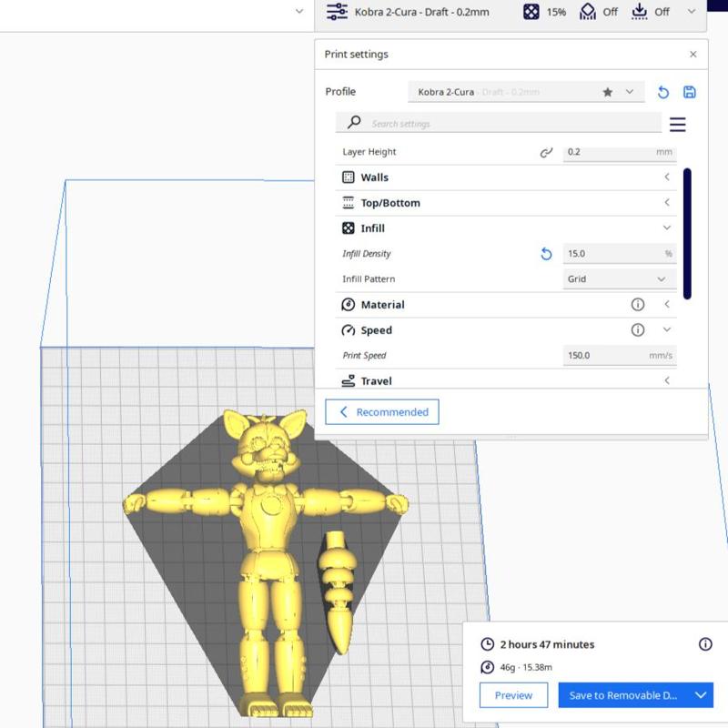Screen dimensions: 728x728
Task: Reset profile changes with undo arrow
Action: [x=663, y=92]
